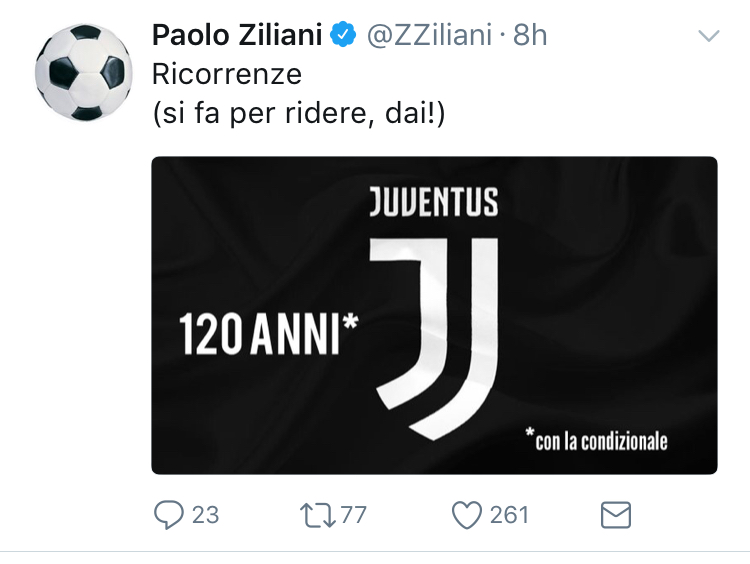Click the @ZZiliani handle

click(429, 36)
